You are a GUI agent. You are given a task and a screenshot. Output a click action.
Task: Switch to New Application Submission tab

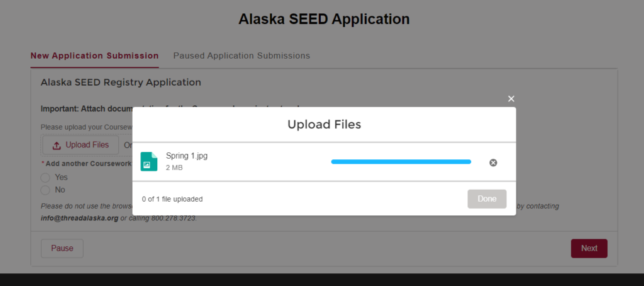point(94,55)
